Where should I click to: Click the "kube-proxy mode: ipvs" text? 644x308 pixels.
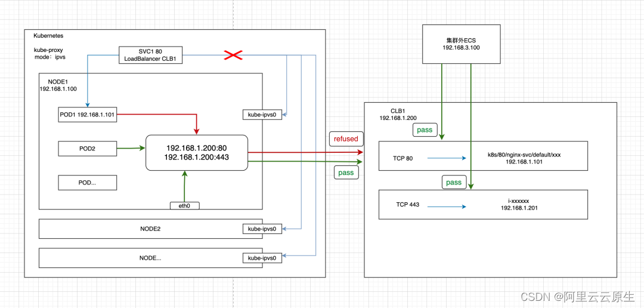[49, 54]
